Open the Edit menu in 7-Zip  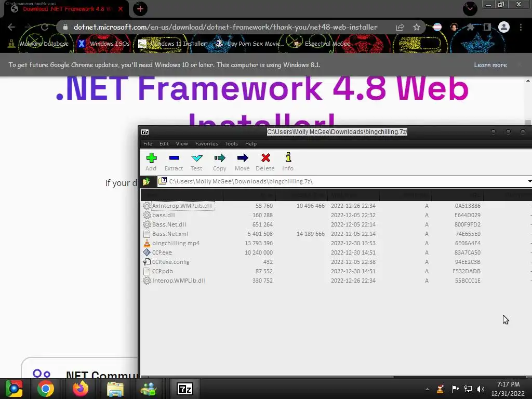click(164, 143)
